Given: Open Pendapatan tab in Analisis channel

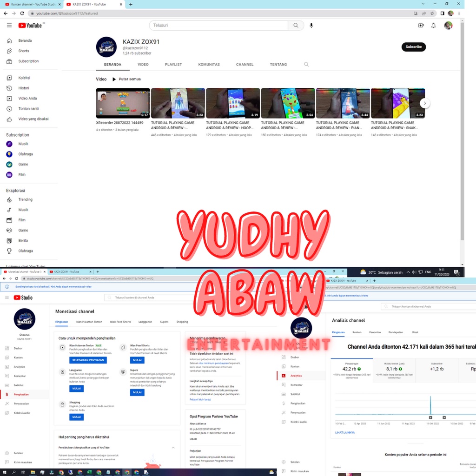Looking at the screenshot, I should [x=396, y=332].
